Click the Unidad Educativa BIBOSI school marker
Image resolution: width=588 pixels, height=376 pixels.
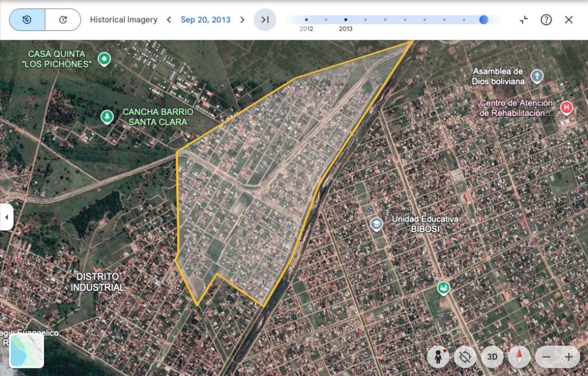click(x=377, y=224)
